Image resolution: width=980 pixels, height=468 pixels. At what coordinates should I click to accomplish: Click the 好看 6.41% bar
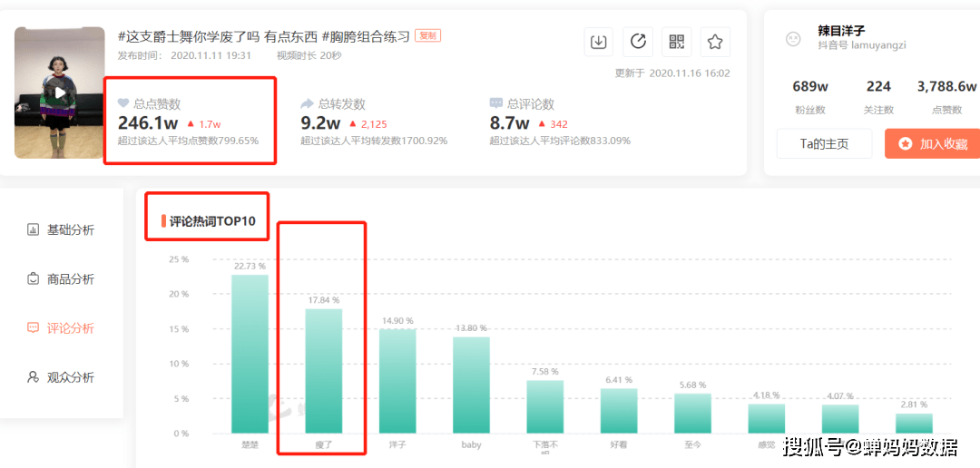point(619,411)
